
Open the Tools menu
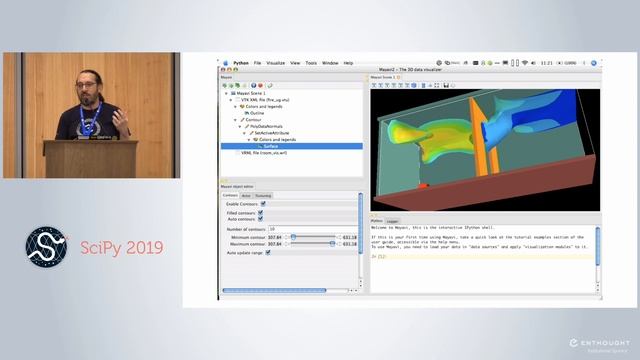point(311,63)
